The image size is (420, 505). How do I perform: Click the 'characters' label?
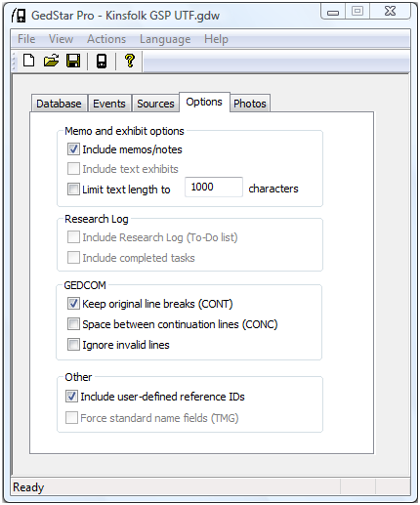273,189
